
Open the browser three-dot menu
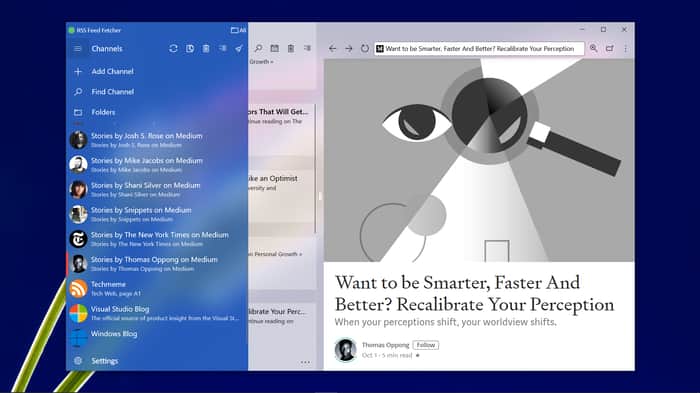click(625, 48)
